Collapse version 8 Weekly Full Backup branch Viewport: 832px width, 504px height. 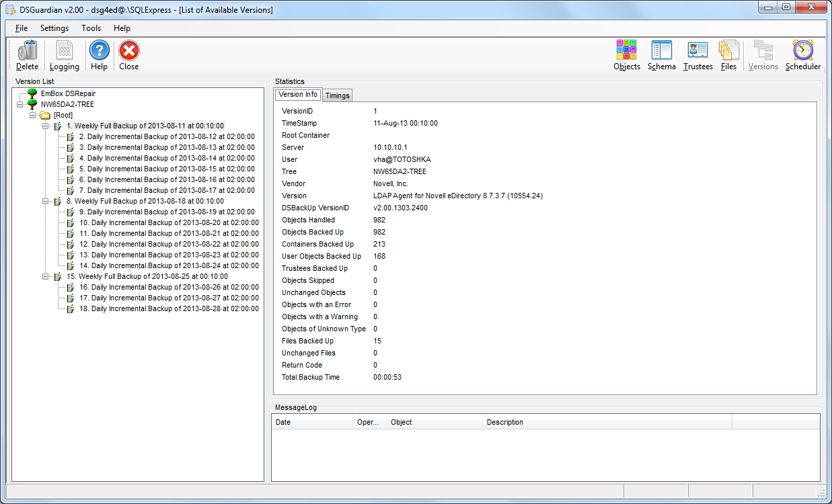(46, 201)
